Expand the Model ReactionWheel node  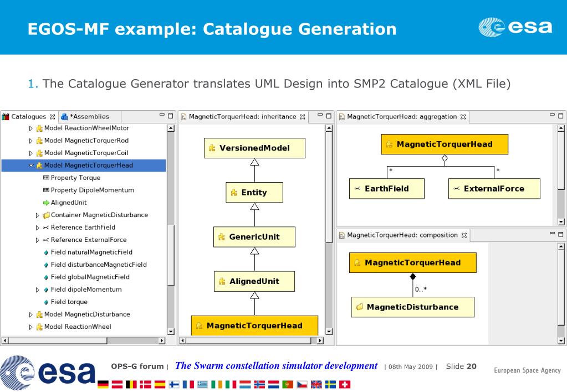tap(30, 327)
